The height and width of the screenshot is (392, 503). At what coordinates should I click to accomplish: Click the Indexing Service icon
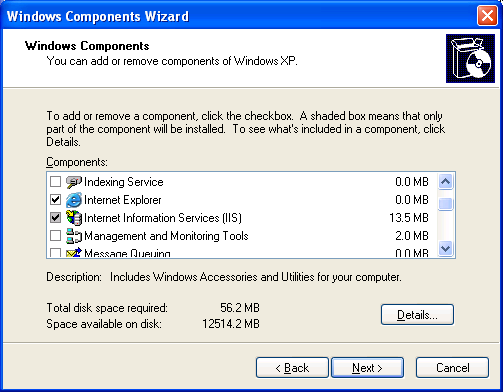[74, 182]
